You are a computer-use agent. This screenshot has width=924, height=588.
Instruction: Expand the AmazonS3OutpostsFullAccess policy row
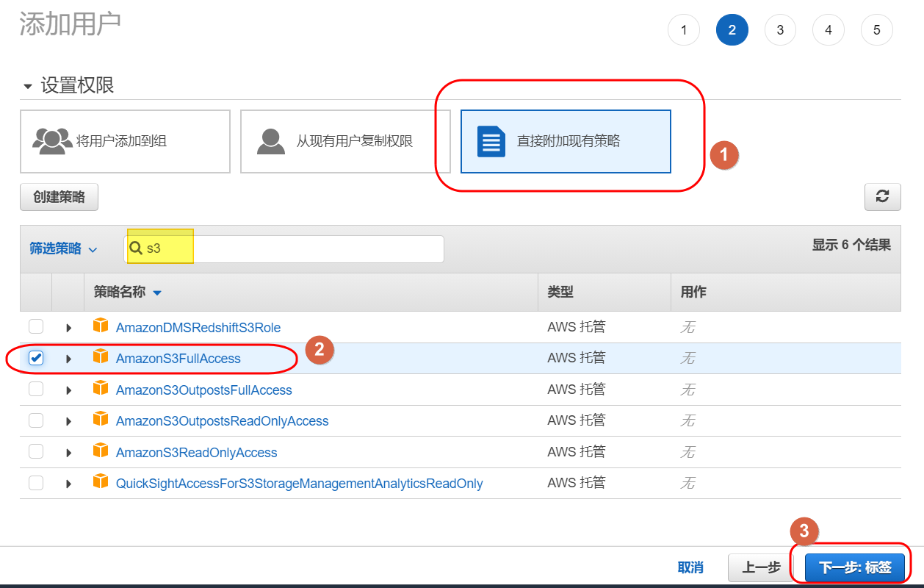[69, 390]
